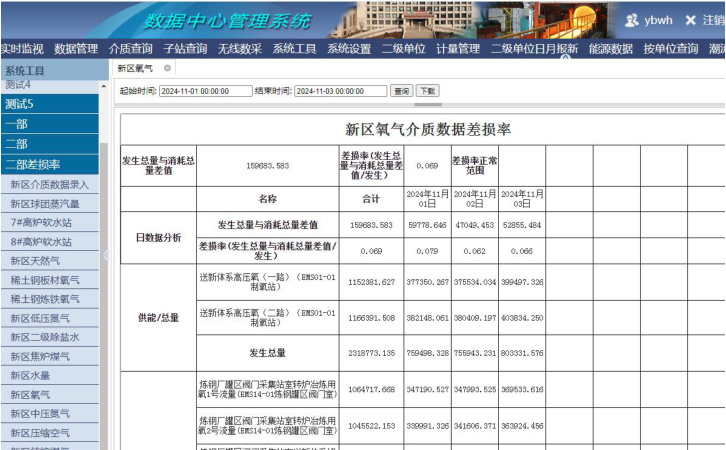Open 新区介质数据录入 from the sidebar
This screenshot has height=450, width=726.
(x=50, y=185)
